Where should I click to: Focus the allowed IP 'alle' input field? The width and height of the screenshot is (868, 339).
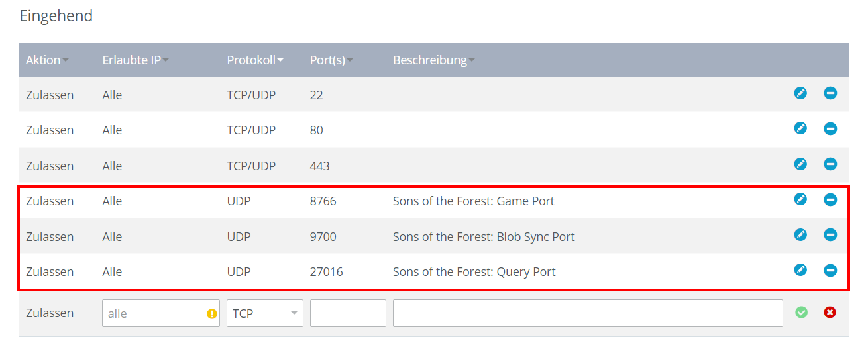pos(161,313)
